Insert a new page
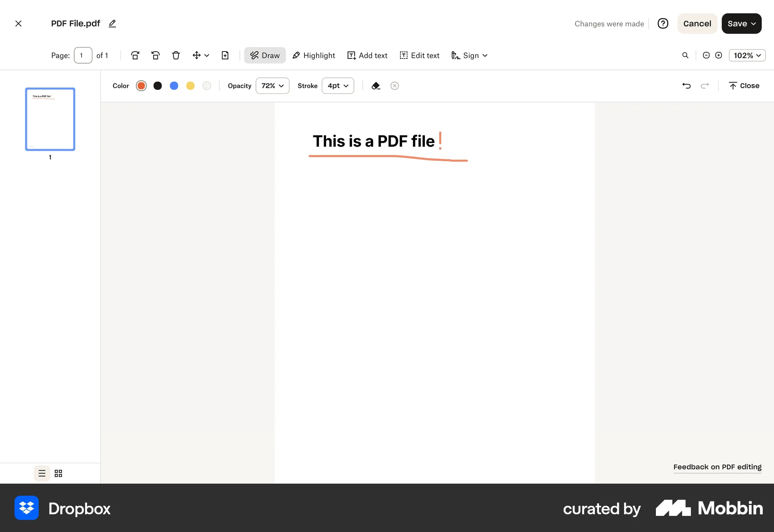This screenshot has height=532, width=774. (225, 55)
